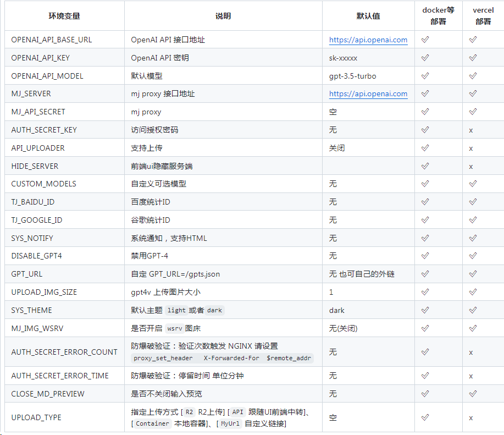The width and height of the screenshot is (504, 435).
Task: Open the api.openai.com link for MJ_SERVER
Action: pos(368,93)
